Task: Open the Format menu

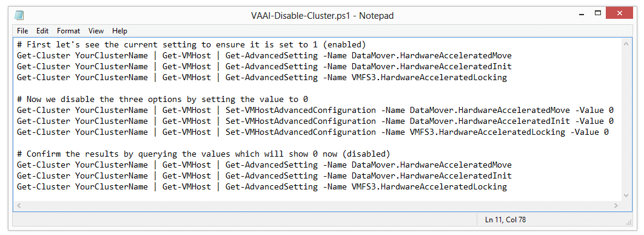Action: click(69, 31)
